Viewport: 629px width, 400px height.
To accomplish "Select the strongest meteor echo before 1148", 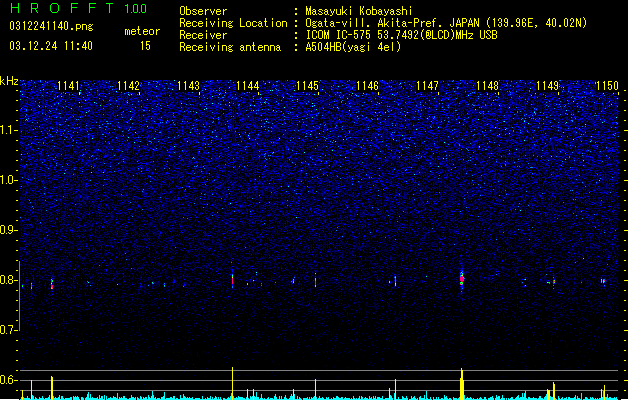I will [462, 279].
